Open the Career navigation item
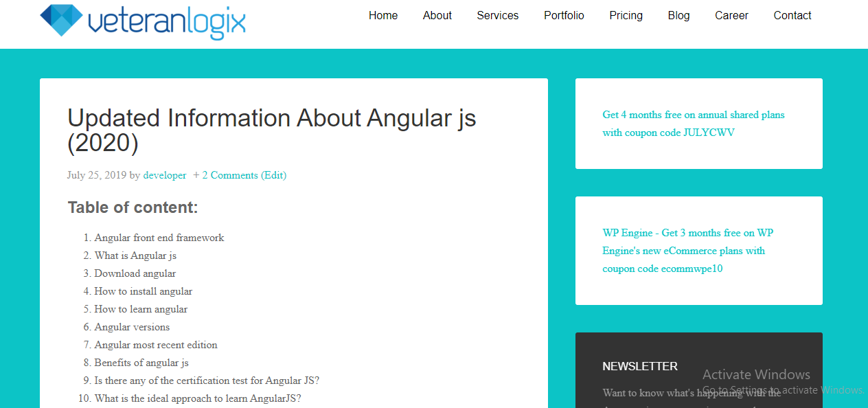Viewport: 868px width, 408px height. click(731, 15)
